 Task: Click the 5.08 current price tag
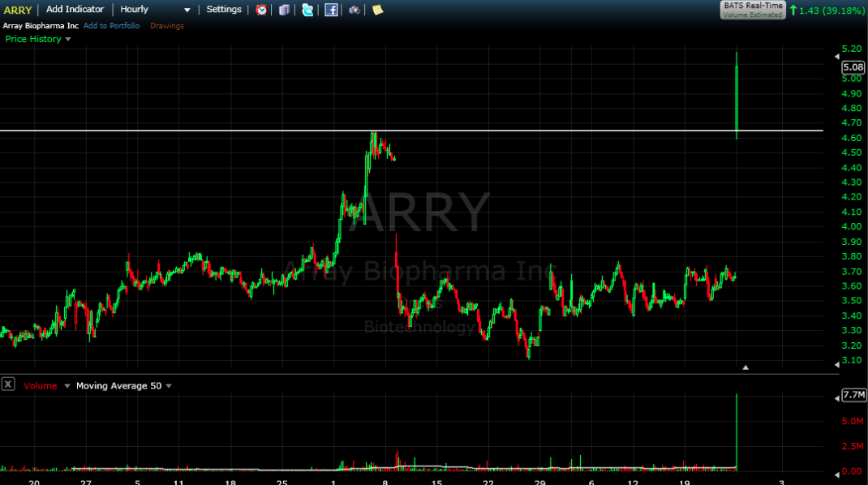[x=853, y=67]
